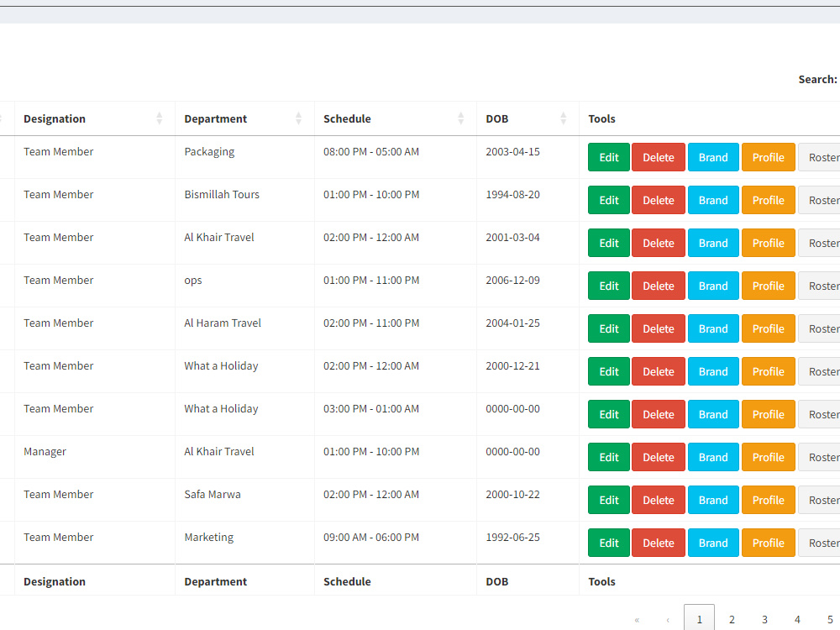Image resolution: width=840 pixels, height=630 pixels.
Task: Edit employee born 2001-03-04
Action: pos(608,243)
